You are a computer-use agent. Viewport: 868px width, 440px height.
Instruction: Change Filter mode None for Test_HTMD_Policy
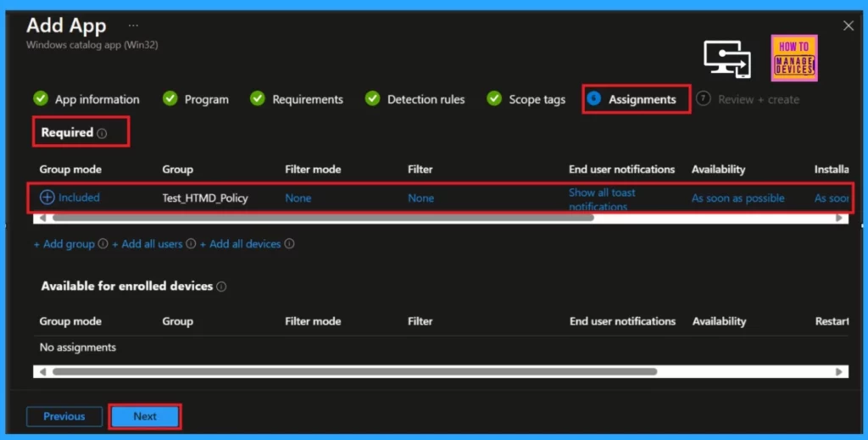[298, 198]
